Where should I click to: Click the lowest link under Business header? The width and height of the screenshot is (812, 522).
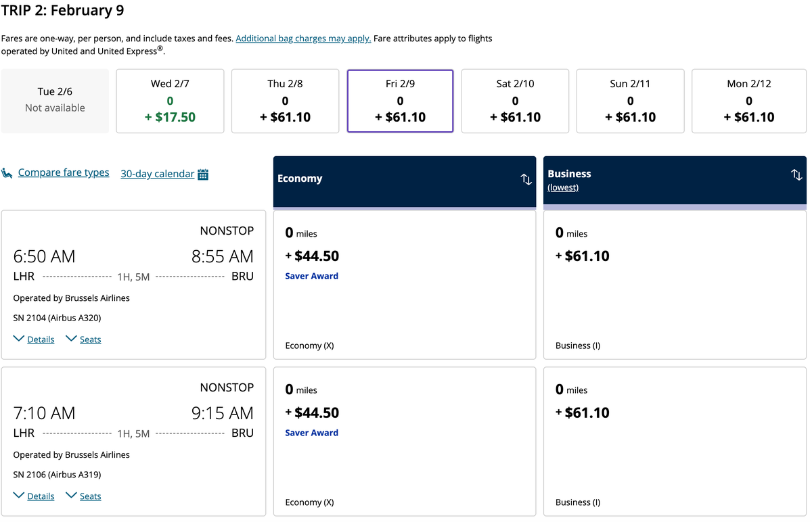[563, 187]
